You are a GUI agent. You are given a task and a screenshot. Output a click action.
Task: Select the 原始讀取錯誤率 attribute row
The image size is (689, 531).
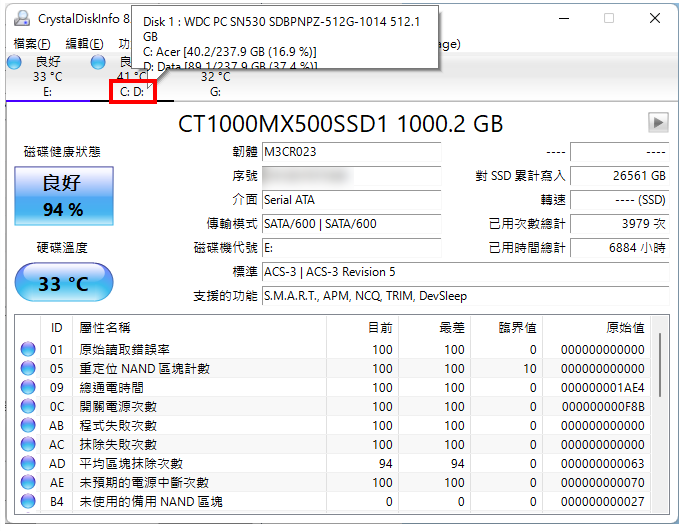(x=334, y=349)
